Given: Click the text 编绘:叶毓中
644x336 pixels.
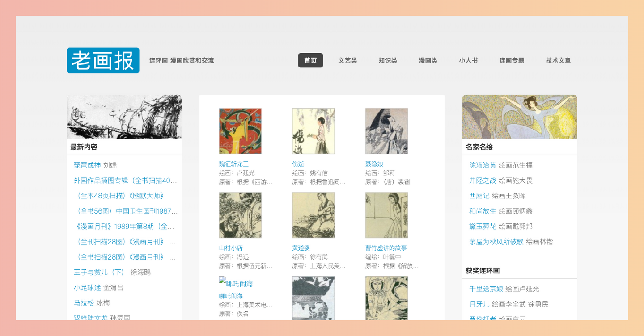Looking at the screenshot, I should click(x=383, y=257).
